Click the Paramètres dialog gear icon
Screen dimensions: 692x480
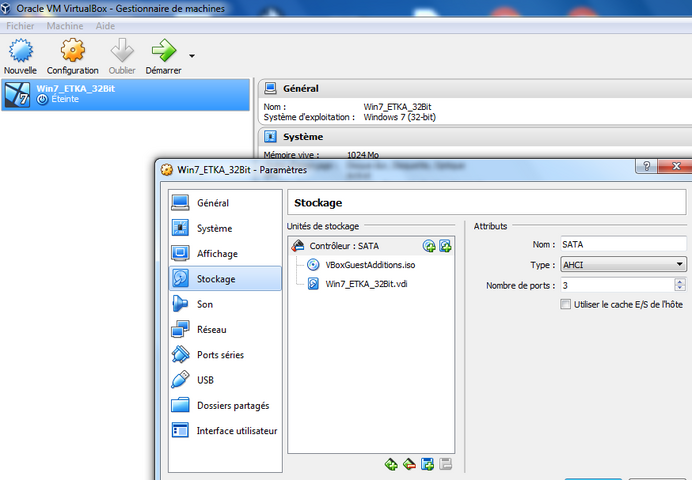pyautogui.click(x=166, y=170)
